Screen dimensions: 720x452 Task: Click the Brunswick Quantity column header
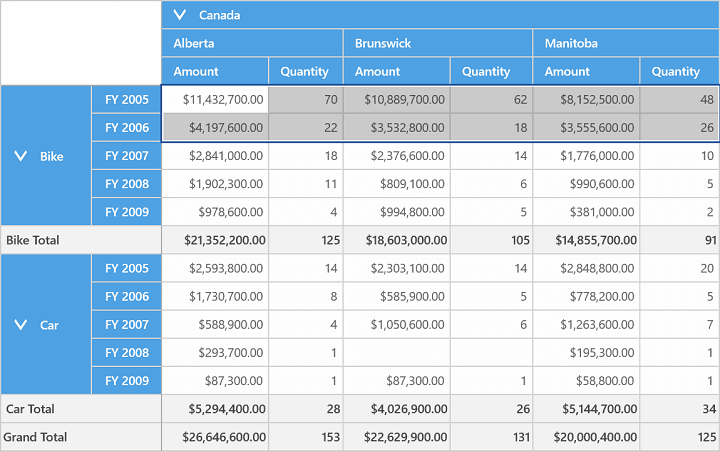point(491,71)
